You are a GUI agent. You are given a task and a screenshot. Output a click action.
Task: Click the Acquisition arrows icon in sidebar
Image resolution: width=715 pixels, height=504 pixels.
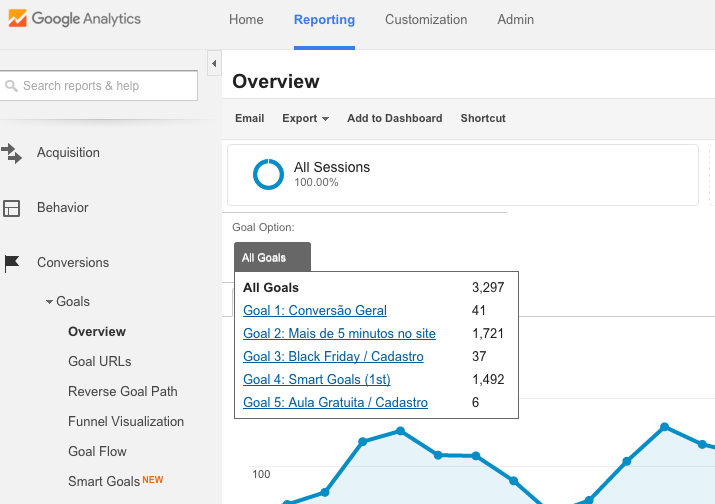12,153
